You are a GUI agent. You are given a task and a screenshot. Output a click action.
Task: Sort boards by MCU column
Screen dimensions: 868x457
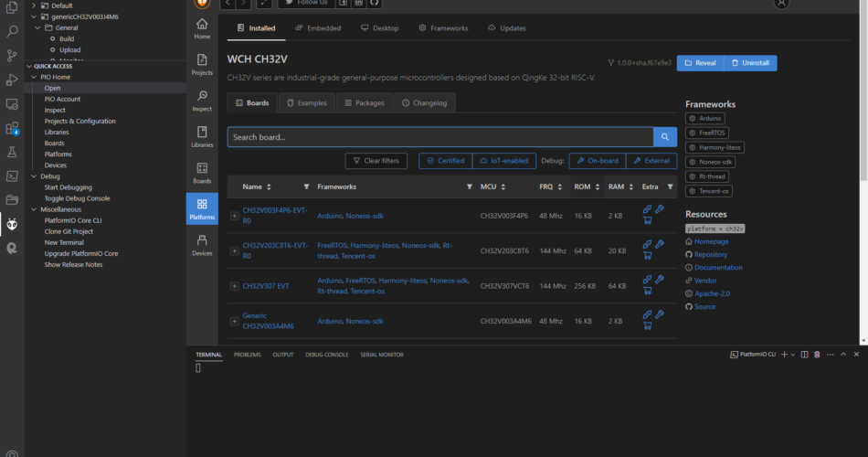(x=503, y=186)
